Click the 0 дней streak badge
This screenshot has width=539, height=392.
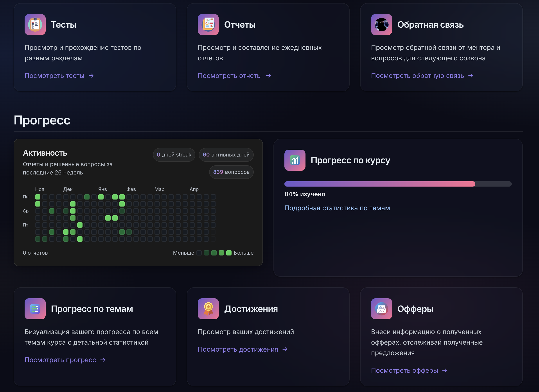[x=174, y=155]
